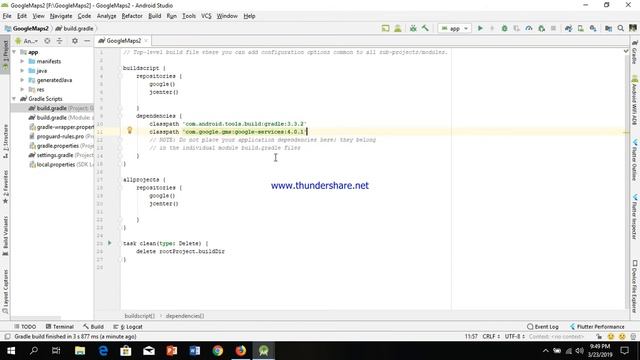
Task: Open Google Chrome from taskbar
Action: (x=218, y=351)
